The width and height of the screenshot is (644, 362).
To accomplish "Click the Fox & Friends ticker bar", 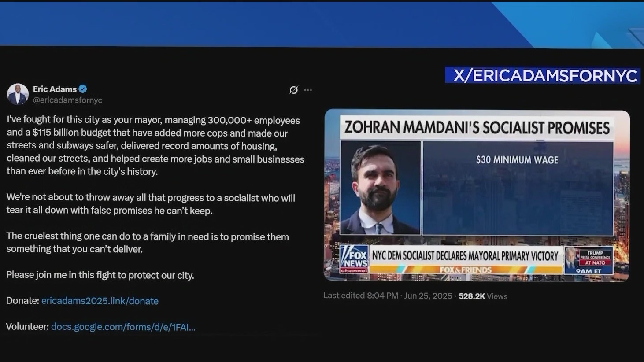I will [466, 270].
